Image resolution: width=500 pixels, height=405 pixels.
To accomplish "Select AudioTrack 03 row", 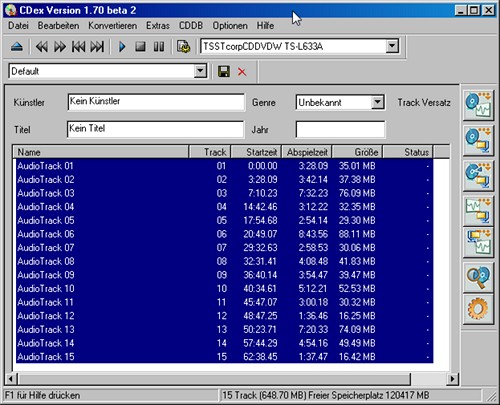I will 224,193.
